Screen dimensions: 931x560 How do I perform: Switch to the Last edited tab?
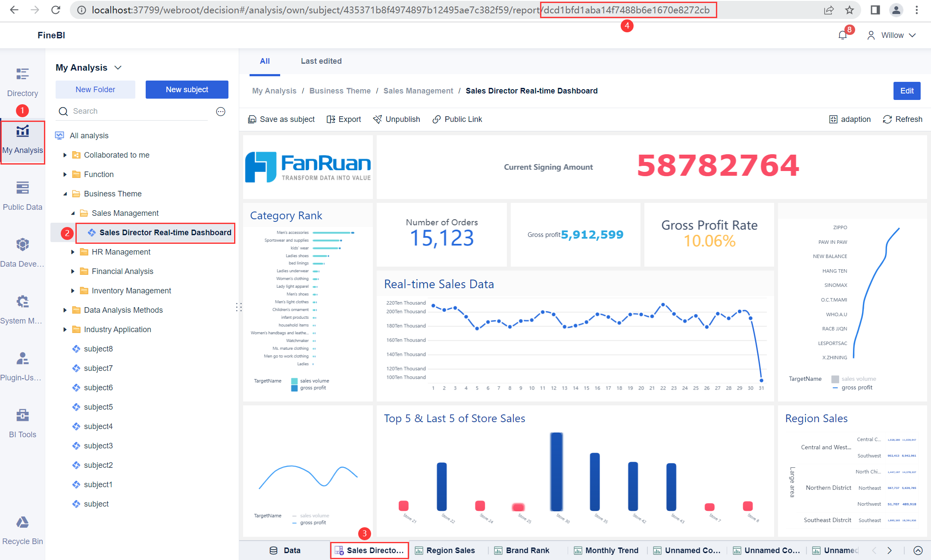(x=321, y=61)
